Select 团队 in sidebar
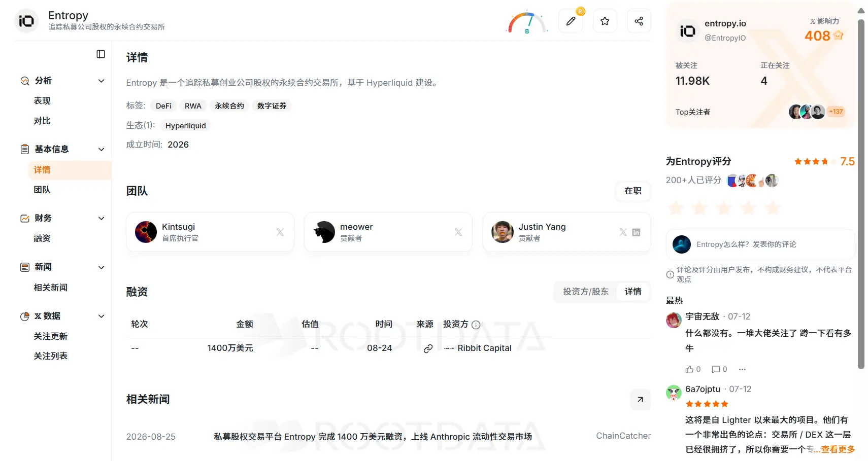 pos(42,189)
